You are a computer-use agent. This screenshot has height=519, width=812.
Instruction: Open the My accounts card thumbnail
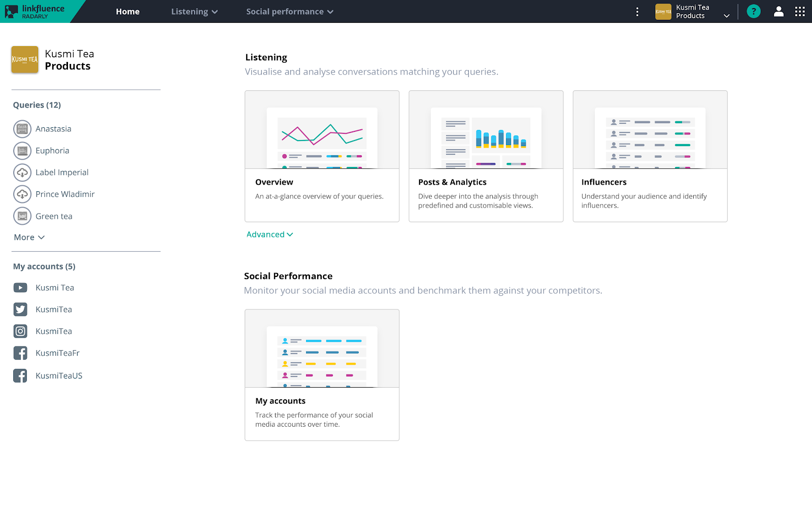tap(322, 349)
